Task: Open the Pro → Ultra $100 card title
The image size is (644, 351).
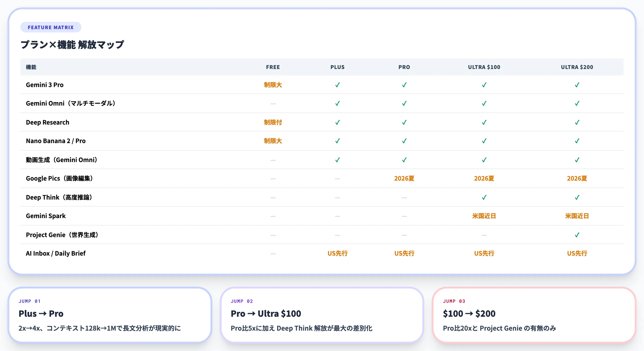Action: click(266, 313)
